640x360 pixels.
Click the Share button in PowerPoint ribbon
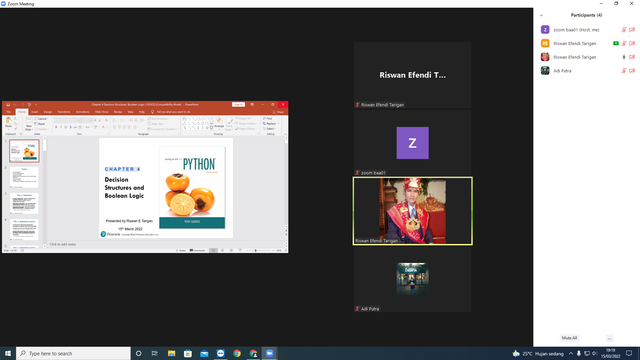279,112
